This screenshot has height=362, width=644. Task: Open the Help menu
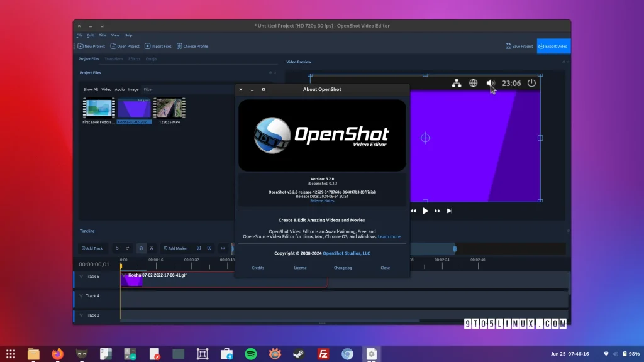pos(128,35)
